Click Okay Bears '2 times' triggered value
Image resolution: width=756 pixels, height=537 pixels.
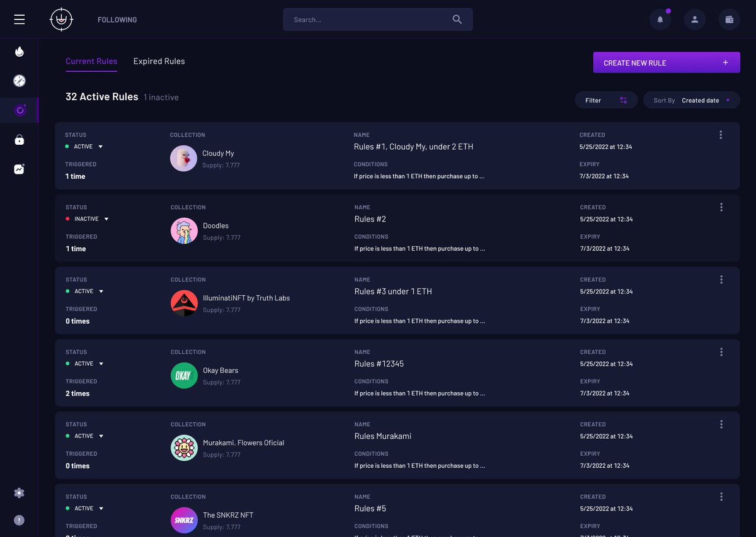pos(77,393)
